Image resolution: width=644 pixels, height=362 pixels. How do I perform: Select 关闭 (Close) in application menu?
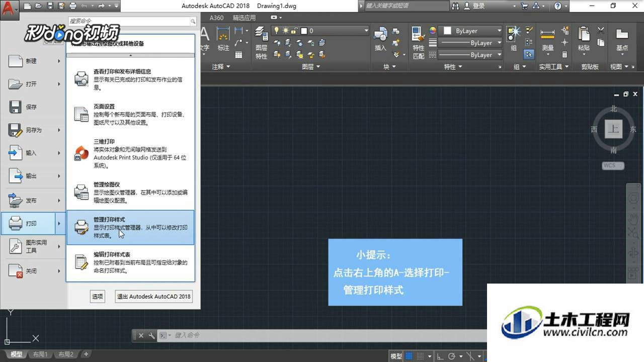34,271
